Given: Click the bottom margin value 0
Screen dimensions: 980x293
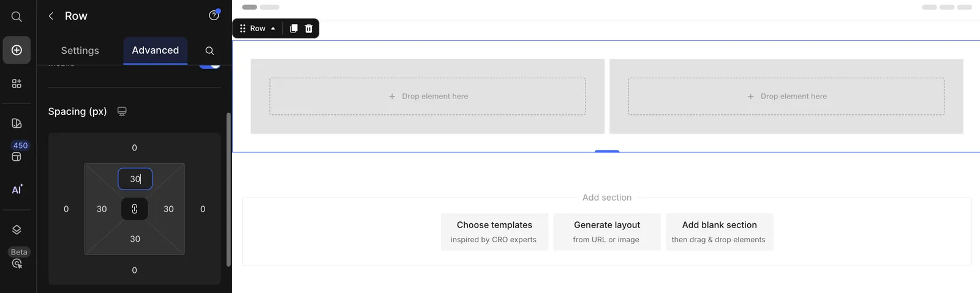Looking at the screenshot, I should [x=135, y=270].
